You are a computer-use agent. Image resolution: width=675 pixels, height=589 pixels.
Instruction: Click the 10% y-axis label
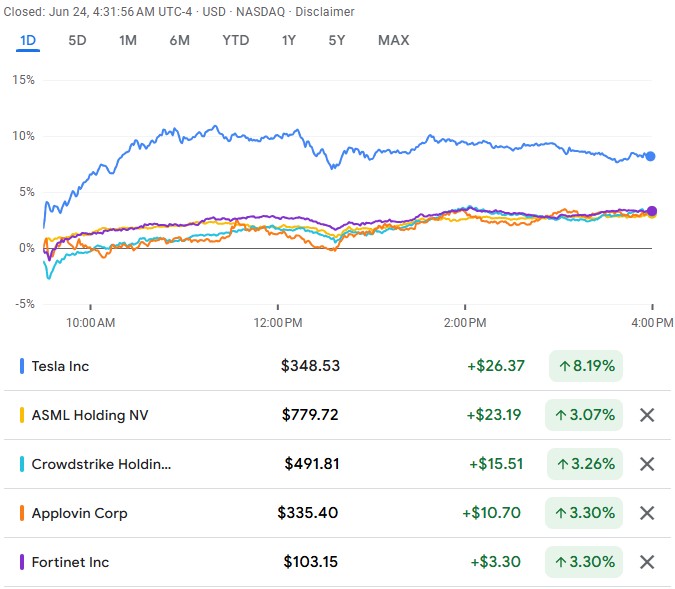(x=23, y=136)
